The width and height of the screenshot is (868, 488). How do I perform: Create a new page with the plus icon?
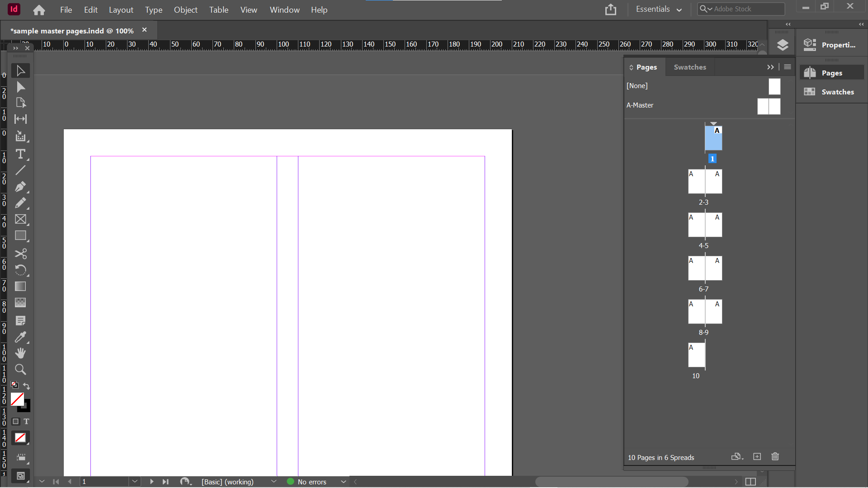pyautogui.click(x=757, y=457)
